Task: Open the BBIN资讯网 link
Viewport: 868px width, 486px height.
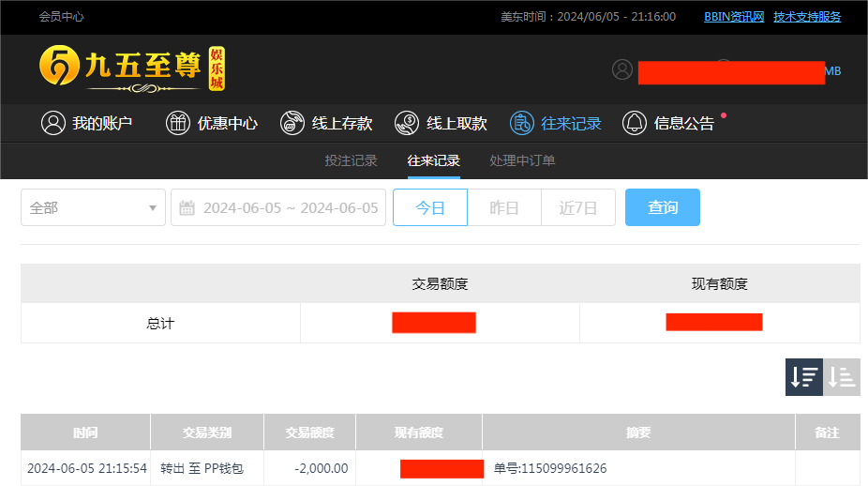Action: point(734,17)
